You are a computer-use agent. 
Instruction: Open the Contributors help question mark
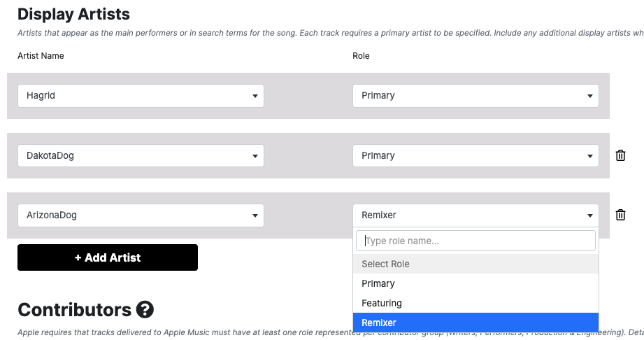tap(145, 310)
